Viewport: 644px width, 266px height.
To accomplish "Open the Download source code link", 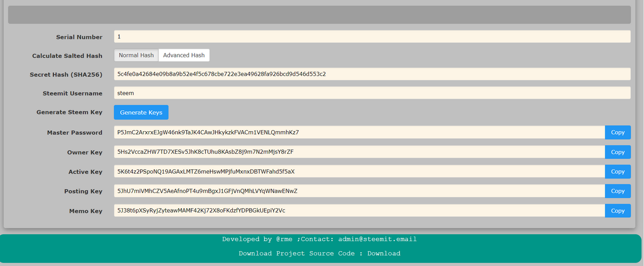I will tap(384, 253).
